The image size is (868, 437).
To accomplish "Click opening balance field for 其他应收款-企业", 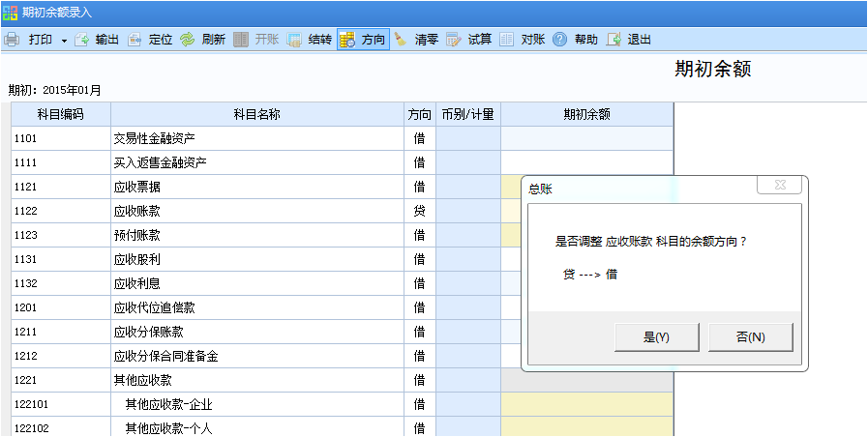I will (x=586, y=405).
